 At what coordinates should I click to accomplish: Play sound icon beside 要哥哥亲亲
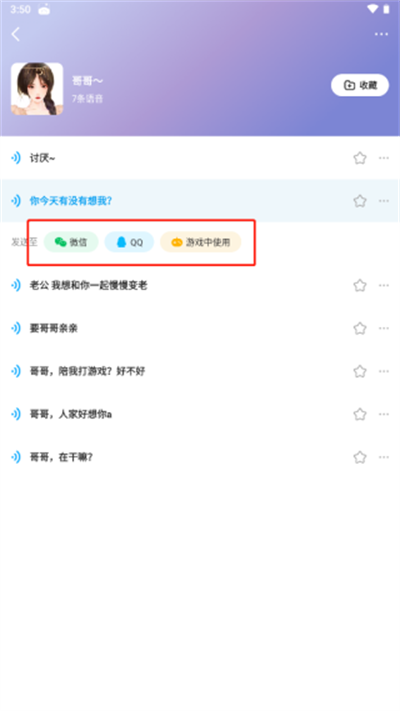[16, 328]
